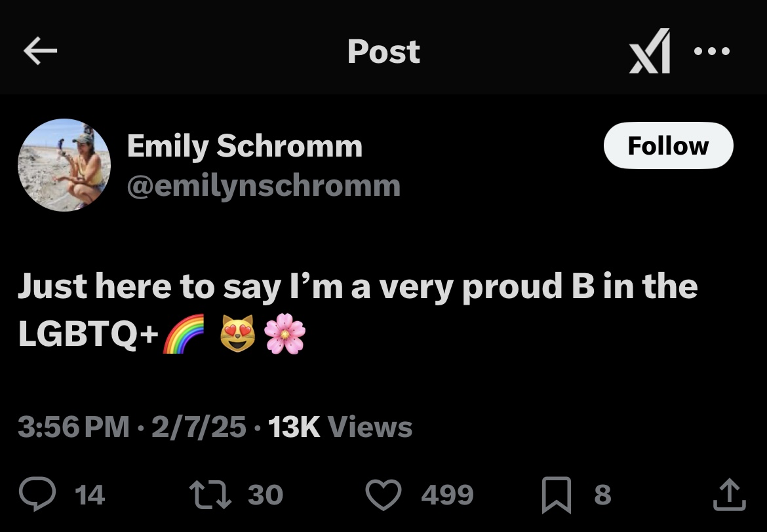Screen dimensions: 767x532
Task: Click the rainbow emoji in the post
Action: coord(183,334)
